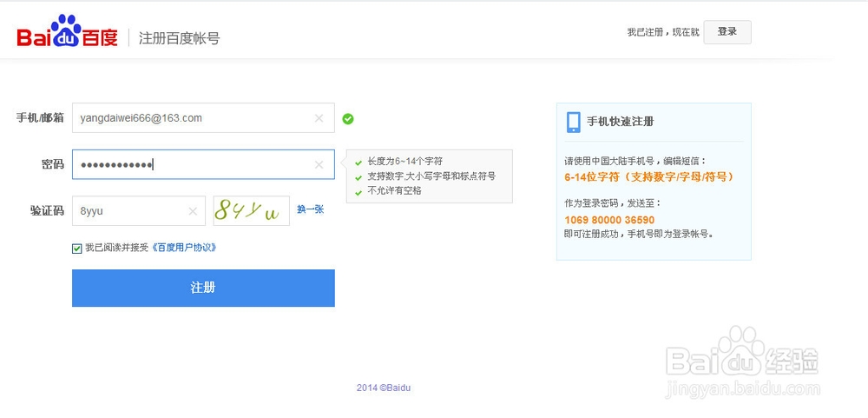Click the 请使用中国大陆手机号 instruction text
868x418 pixels.
coord(635,162)
